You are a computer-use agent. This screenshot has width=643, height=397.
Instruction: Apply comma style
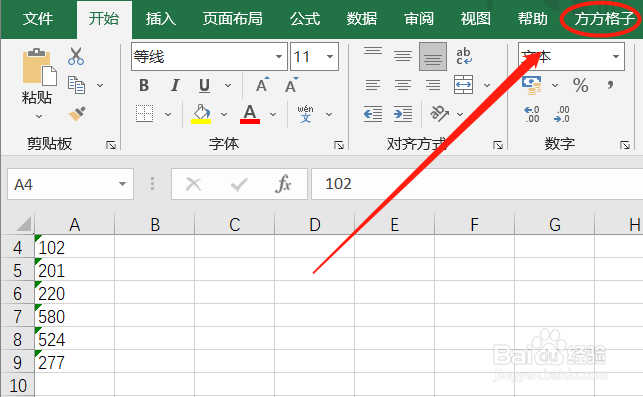coord(611,85)
